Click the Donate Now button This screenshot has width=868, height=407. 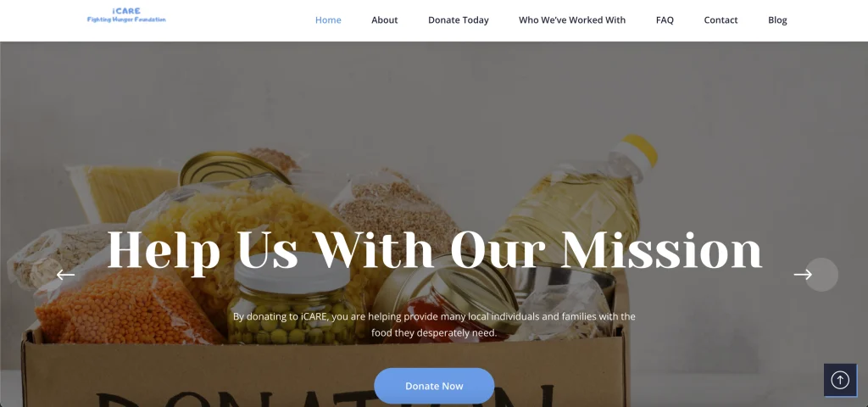click(434, 386)
